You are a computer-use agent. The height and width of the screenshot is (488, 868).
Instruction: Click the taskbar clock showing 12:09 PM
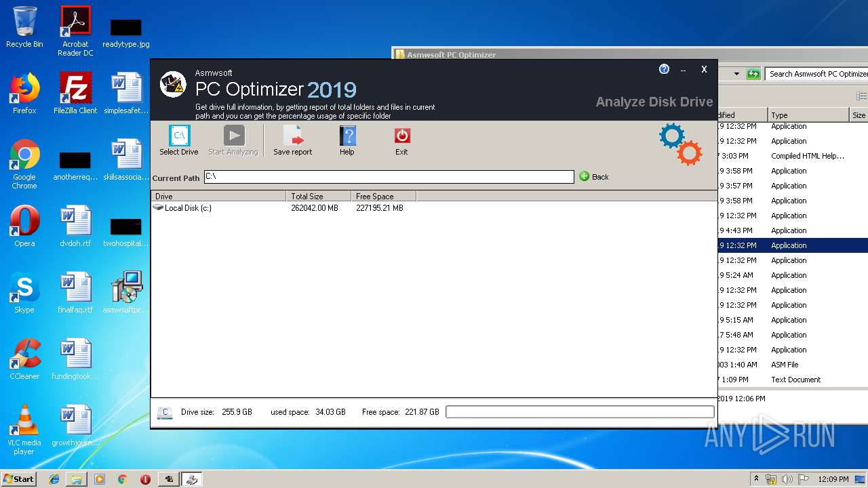click(x=833, y=479)
